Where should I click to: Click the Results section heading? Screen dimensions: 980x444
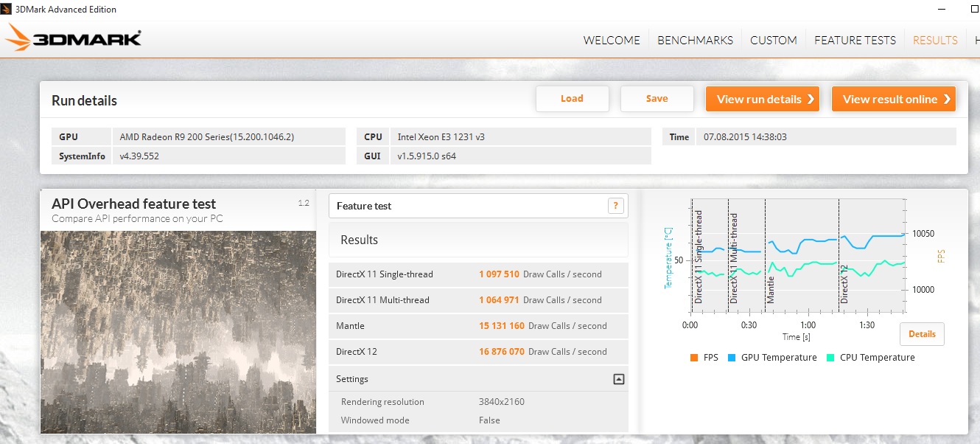(x=360, y=240)
